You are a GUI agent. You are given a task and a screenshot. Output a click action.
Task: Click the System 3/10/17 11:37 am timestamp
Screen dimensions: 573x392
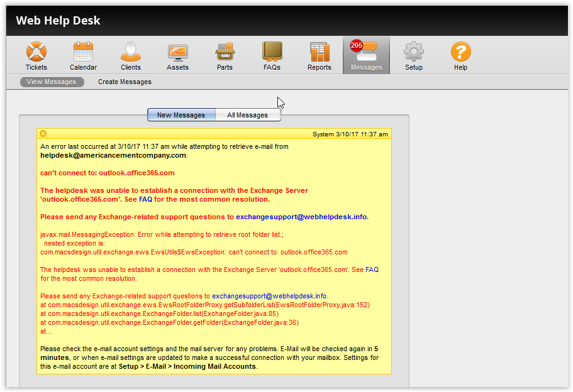(350, 134)
